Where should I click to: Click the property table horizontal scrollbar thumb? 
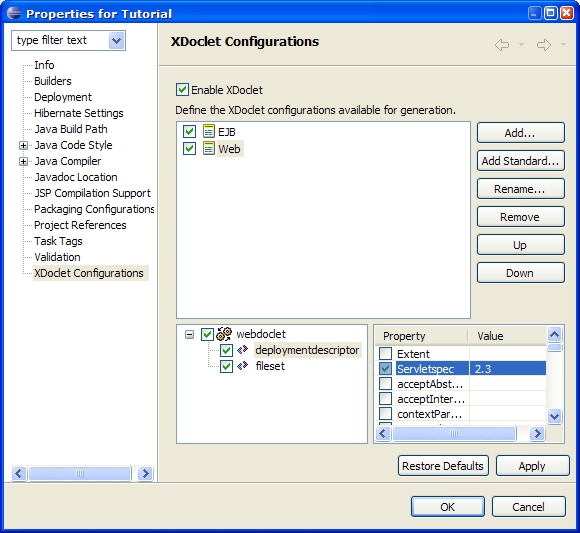click(454, 433)
